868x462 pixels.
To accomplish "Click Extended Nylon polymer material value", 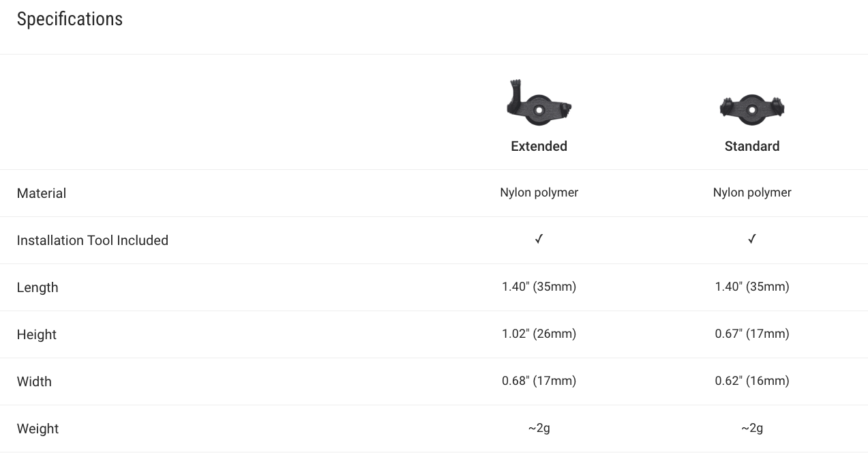I will (539, 192).
